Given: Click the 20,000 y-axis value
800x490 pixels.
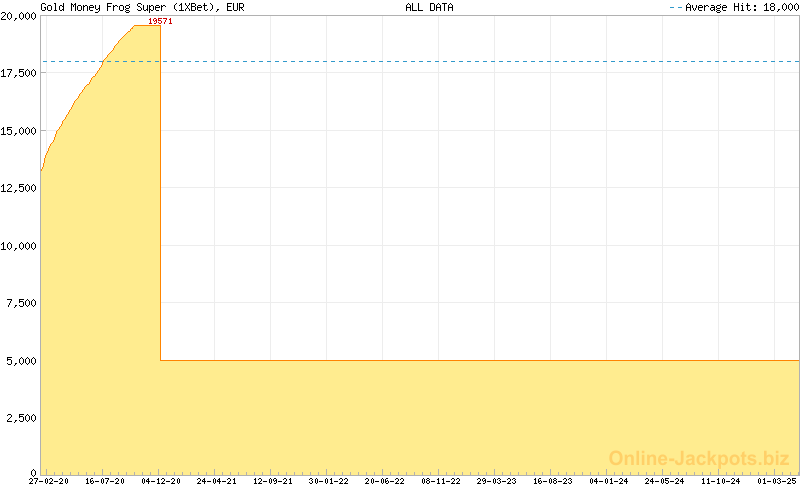Looking at the screenshot, I should pos(19,16).
